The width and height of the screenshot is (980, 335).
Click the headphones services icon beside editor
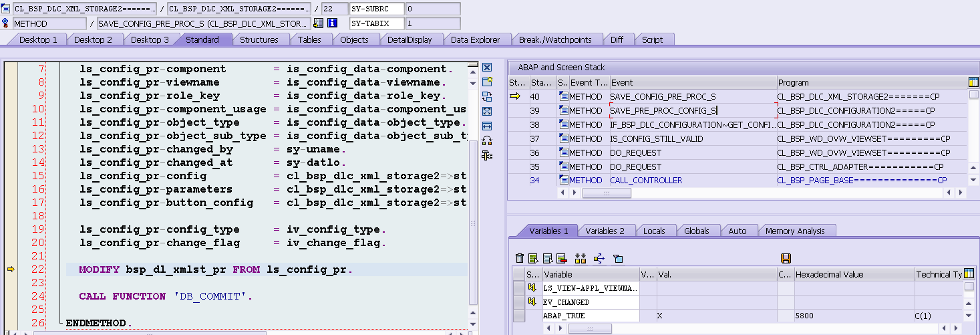pyautogui.click(x=487, y=140)
